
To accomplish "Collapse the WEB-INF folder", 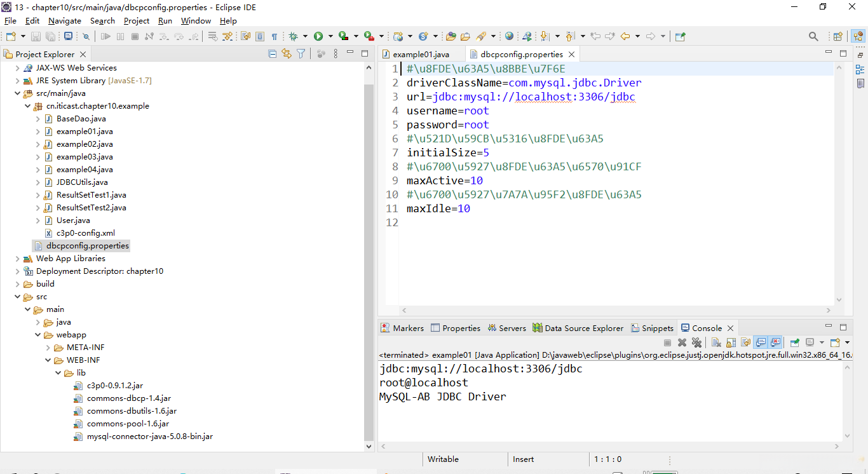I will [48, 360].
